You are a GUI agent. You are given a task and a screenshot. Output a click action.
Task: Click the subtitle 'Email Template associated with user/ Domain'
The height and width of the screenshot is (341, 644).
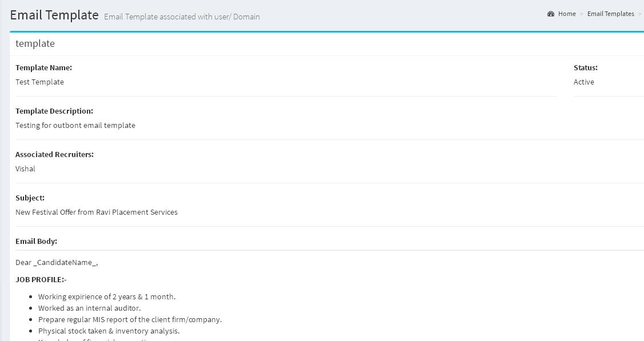tap(182, 17)
